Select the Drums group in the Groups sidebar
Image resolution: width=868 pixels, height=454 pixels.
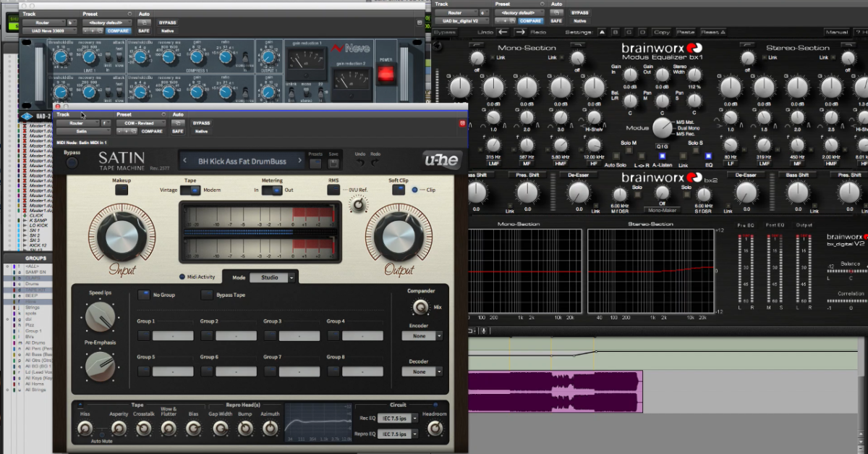coord(33,283)
